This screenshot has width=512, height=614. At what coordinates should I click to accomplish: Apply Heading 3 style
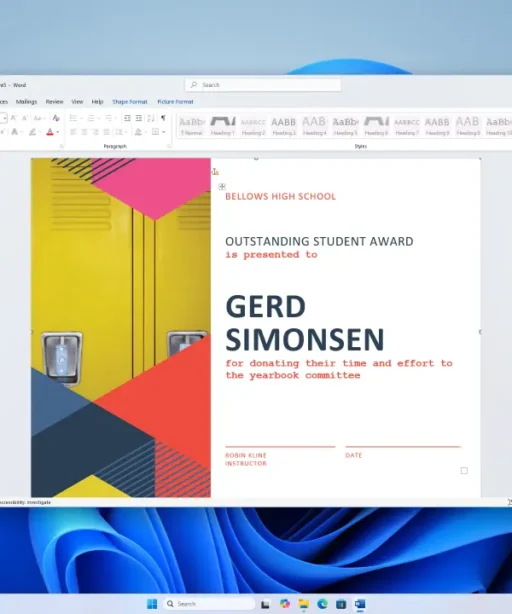284,126
